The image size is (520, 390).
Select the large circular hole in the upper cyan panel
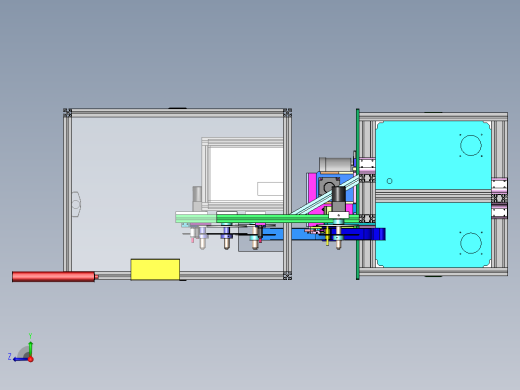coord(471,145)
